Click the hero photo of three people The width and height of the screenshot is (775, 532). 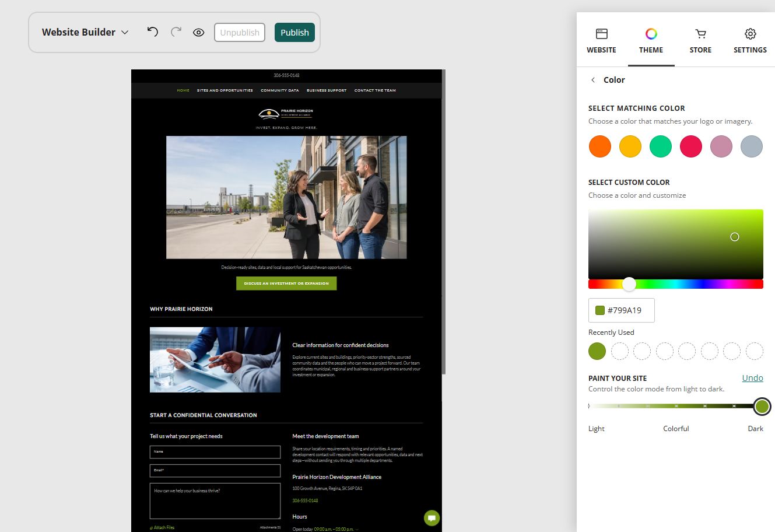point(286,197)
